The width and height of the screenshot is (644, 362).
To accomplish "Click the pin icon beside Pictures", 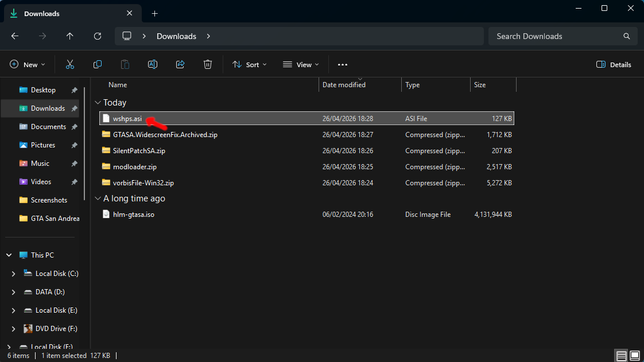I will pyautogui.click(x=75, y=145).
